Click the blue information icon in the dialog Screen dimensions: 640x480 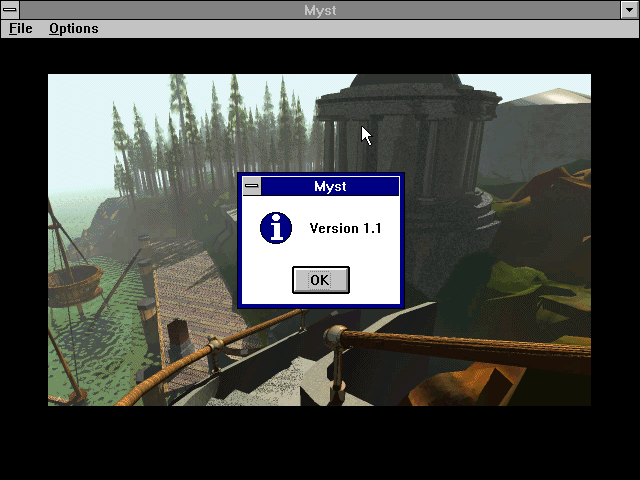coord(276,228)
